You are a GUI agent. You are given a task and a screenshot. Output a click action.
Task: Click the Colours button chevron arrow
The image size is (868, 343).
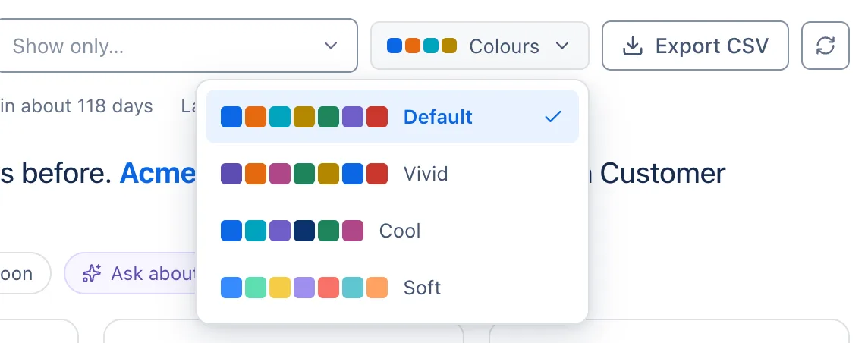pos(562,46)
